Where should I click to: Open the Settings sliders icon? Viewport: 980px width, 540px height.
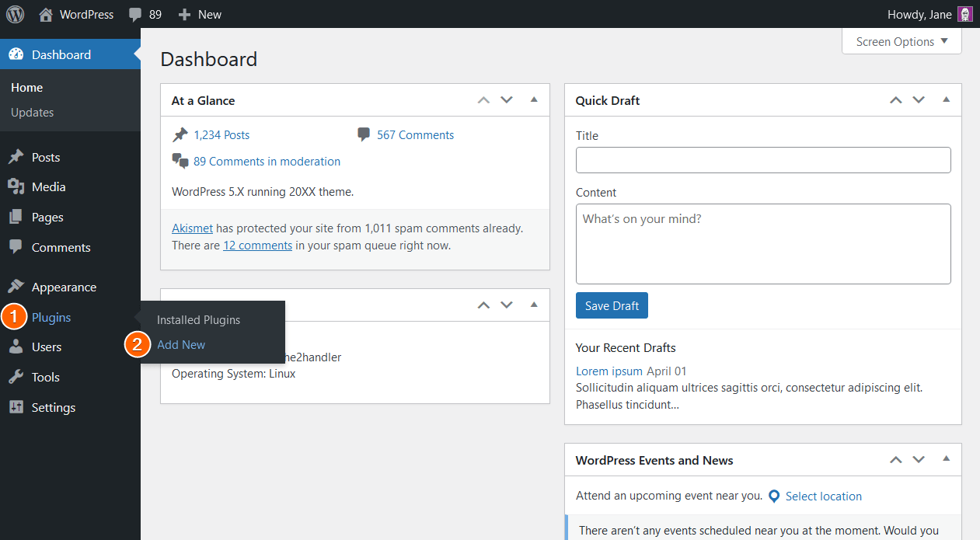[16, 407]
